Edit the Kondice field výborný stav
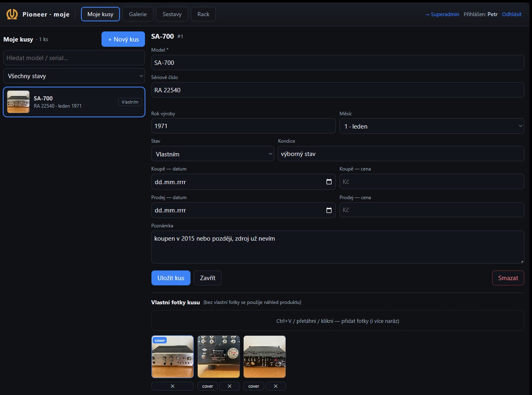The width and height of the screenshot is (532, 395). pyautogui.click(x=401, y=154)
